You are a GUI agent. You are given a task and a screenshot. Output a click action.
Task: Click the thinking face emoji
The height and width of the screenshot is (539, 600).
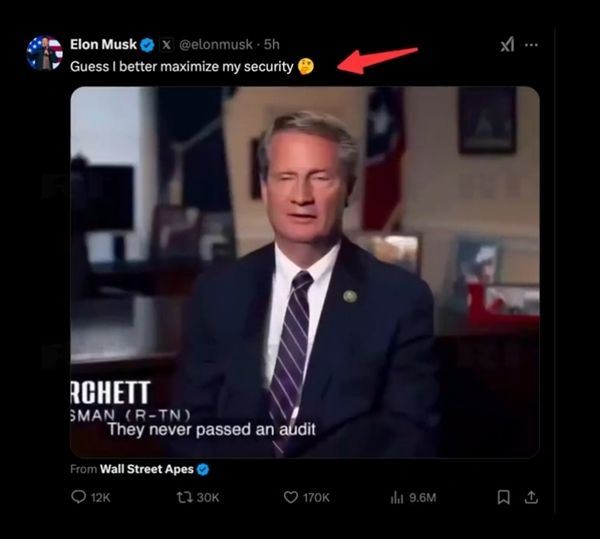click(x=306, y=66)
